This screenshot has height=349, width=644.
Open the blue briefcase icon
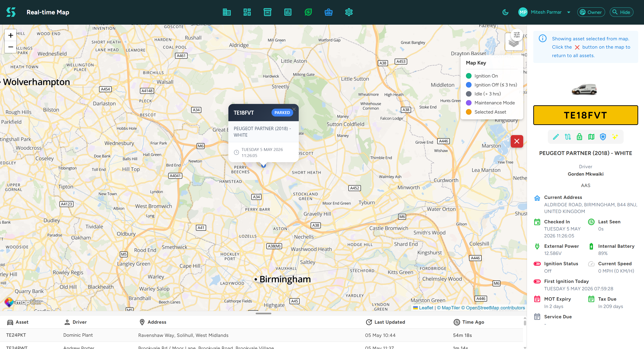point(329,12)
